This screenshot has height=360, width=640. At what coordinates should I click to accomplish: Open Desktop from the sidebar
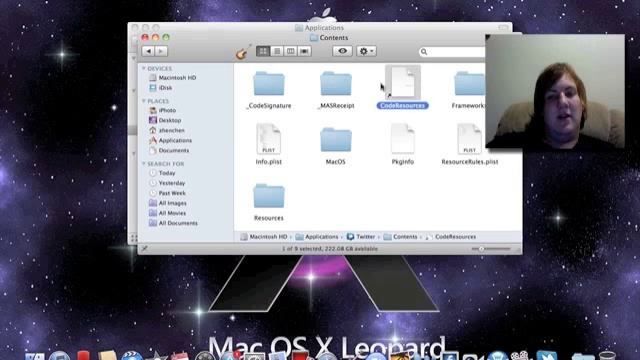[165, 120]
